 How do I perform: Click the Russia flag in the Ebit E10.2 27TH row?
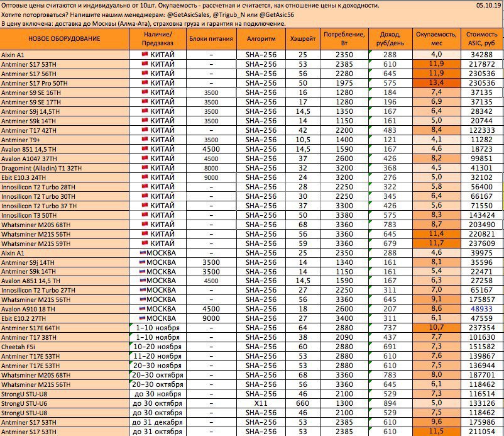pos(142,318)
